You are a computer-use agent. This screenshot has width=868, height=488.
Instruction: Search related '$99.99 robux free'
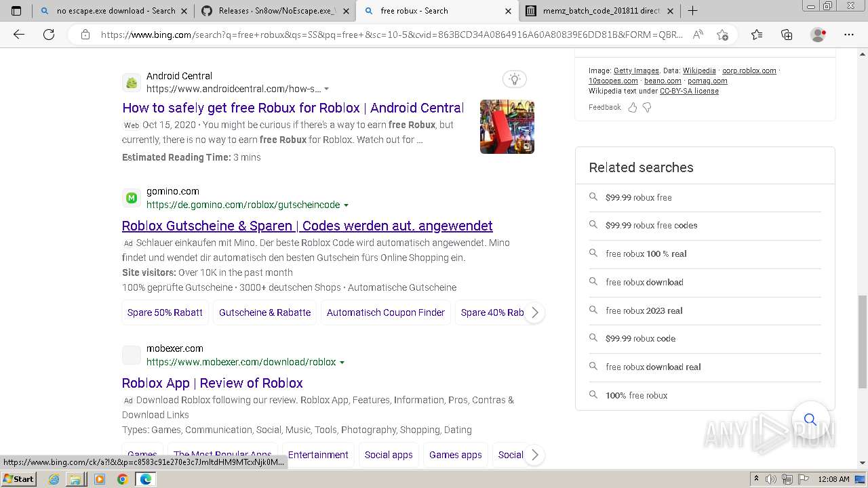click(x=705, y=197)
